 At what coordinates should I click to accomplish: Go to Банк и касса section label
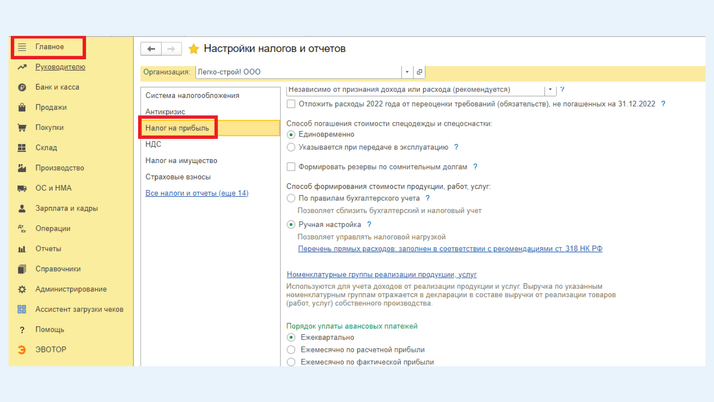point(57,87)
